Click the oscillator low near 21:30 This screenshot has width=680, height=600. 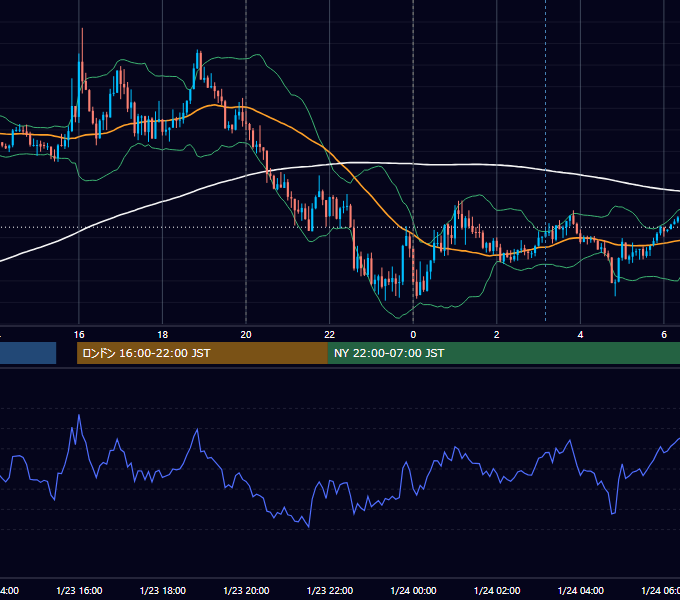tap(309, 526)
